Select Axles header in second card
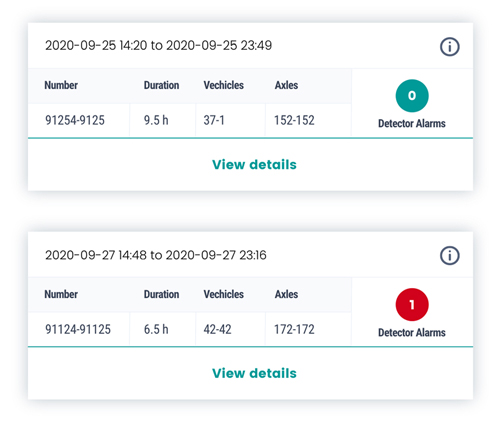The height and width of the screenshot is (428, 500). [x=286, y=294]
